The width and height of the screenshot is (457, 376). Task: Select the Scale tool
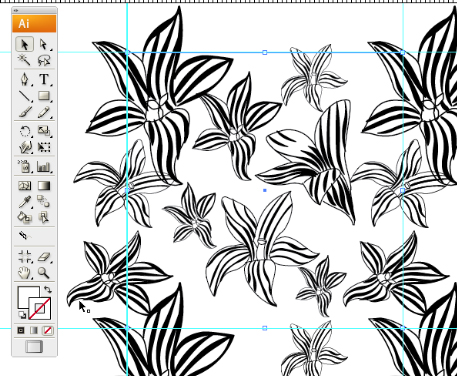(x=44, y=131)
